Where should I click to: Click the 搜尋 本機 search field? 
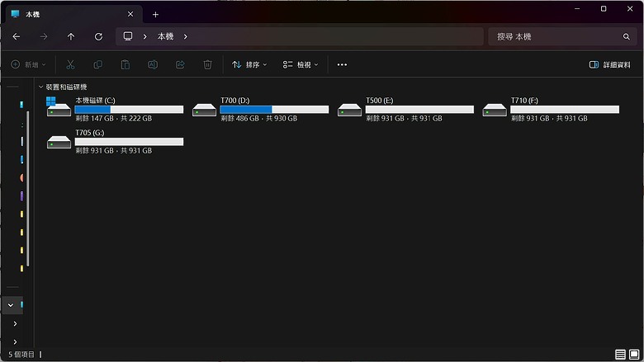point(561,36)
